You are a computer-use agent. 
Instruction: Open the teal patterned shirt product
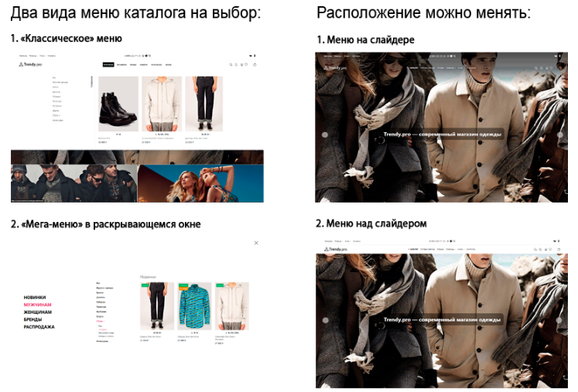click(x=194, y=307)
